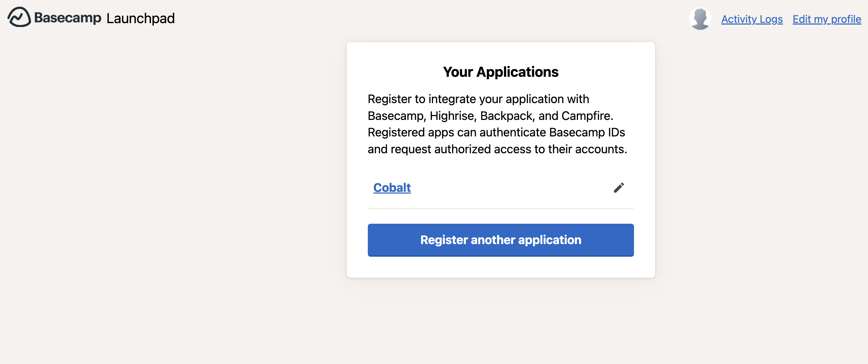Click the application registration description text
Screen dimensions: 868x364
[x=497, y=124]
